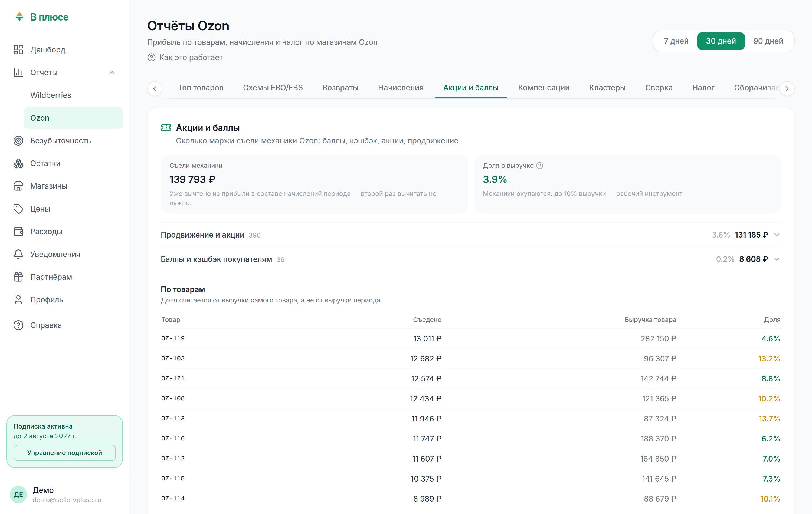This screenshot has width=812, height=514.
Task: Switch to the Кластеры tab
Action: tap(607, 88)
